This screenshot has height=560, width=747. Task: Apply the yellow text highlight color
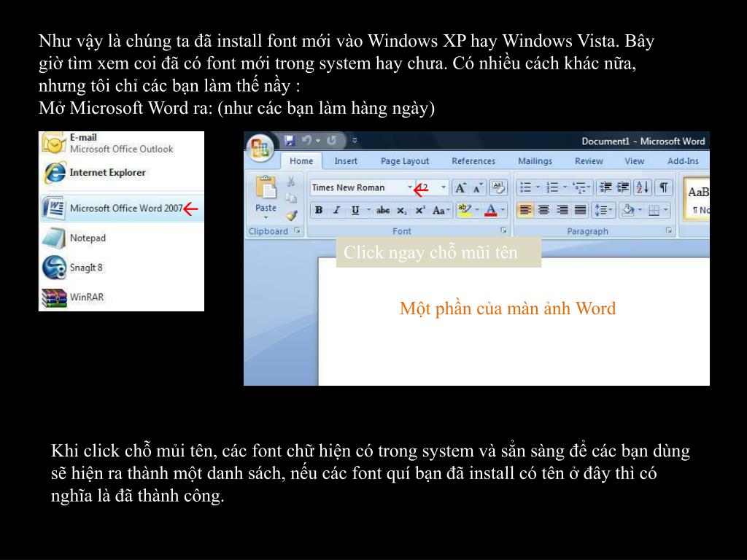click(x=463, y=210)
